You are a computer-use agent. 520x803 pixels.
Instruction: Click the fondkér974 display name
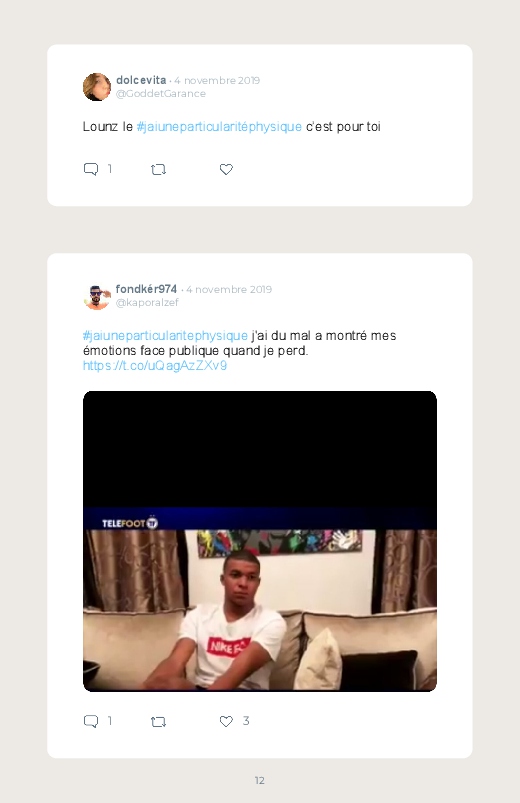tap(147, 289)
